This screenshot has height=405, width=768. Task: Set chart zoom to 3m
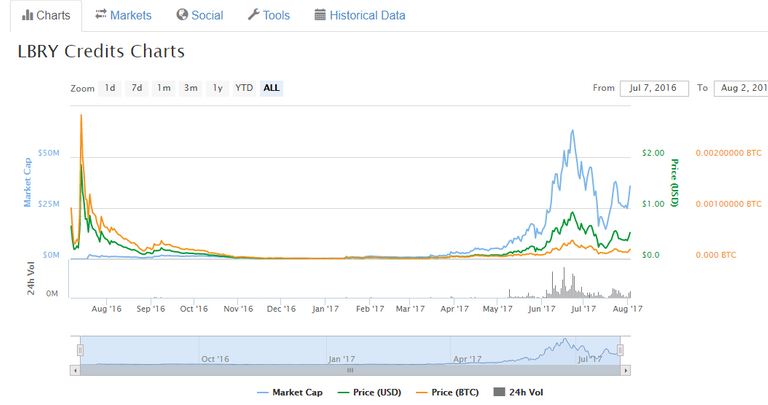(191, 88)
